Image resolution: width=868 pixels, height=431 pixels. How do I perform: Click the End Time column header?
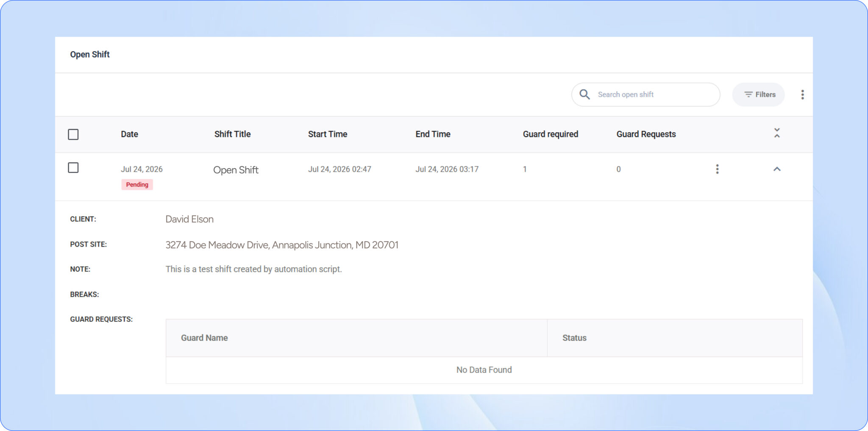click(433, 134)
